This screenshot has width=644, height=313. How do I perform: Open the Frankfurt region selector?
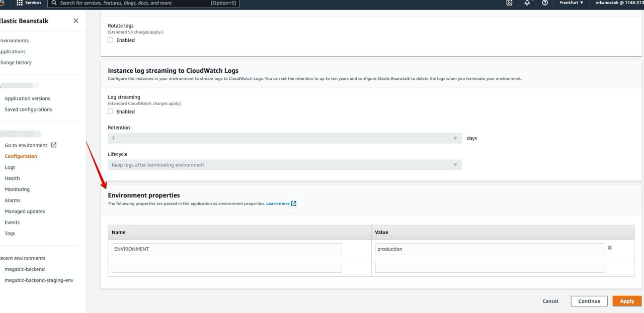tap(572, 3)
